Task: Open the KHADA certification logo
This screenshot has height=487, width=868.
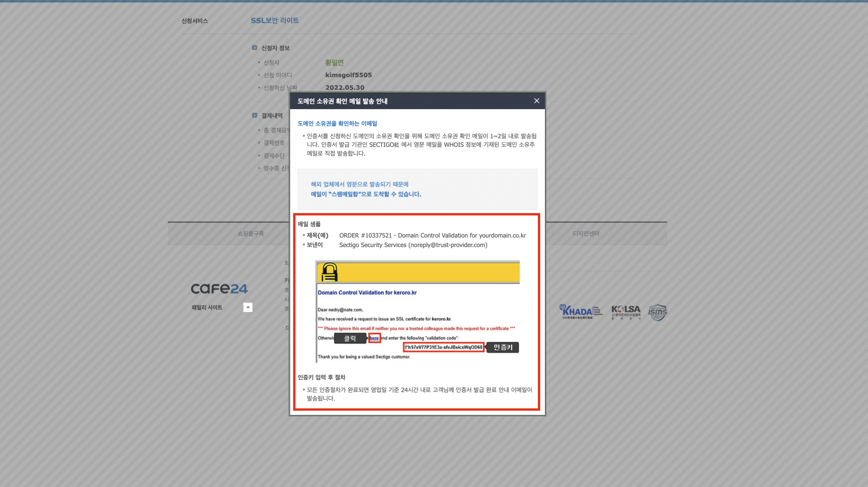Action: [x=581, y=312]
